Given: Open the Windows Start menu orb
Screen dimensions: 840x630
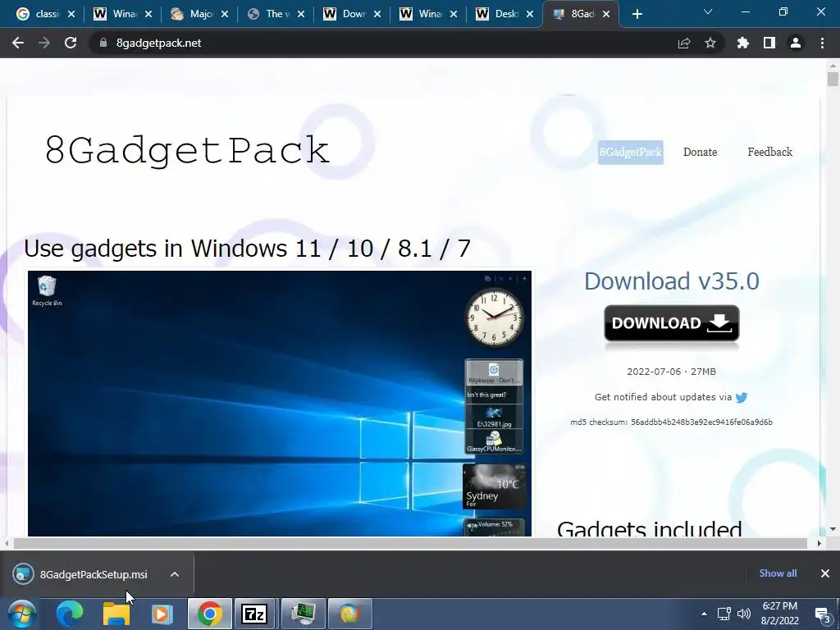Looking at the screenshot, I should tap(22, 614).
